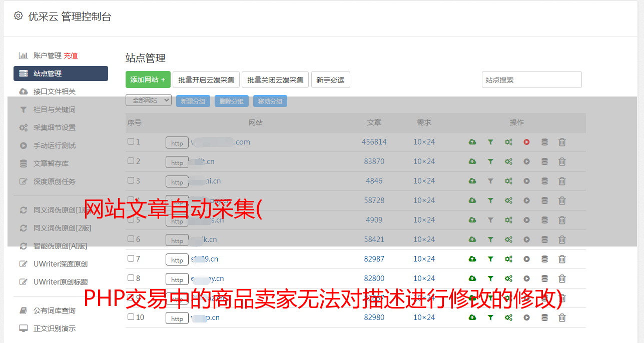Viewport: 644px width, 343px height.
Task: Tick the checkbox for site 1
Action: (x=131, y=141)
